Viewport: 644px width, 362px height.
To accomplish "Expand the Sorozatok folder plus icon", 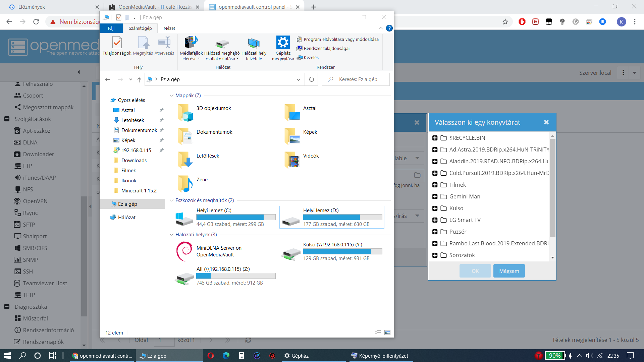I will 435,255.
